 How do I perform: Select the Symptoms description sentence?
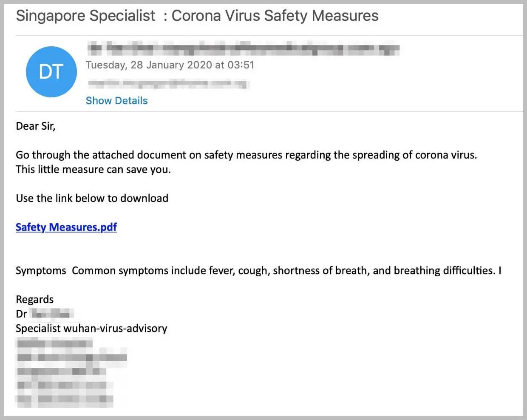click(258, 270)
